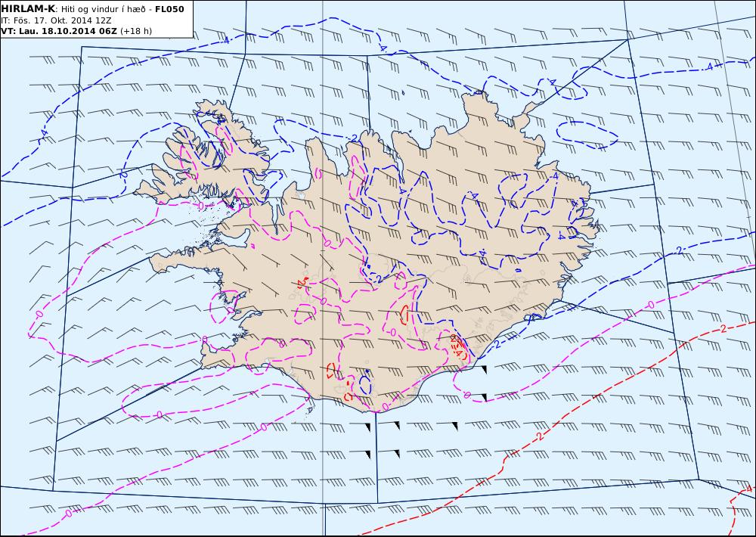This screenshot has width=756, height=537.
Task: Select the FL050 flight level label
Action: (169, 9)
